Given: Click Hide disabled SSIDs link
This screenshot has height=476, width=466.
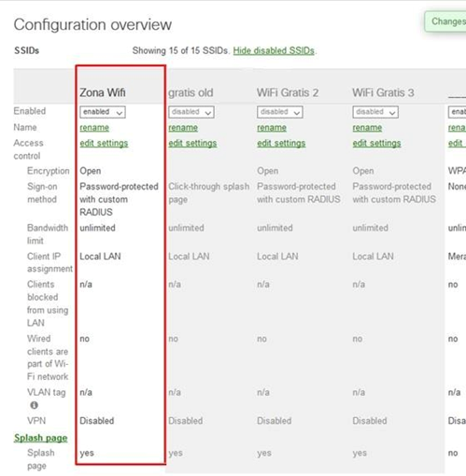Looking at the screenshot, I should pyautogui.click(x=274, y=50).
